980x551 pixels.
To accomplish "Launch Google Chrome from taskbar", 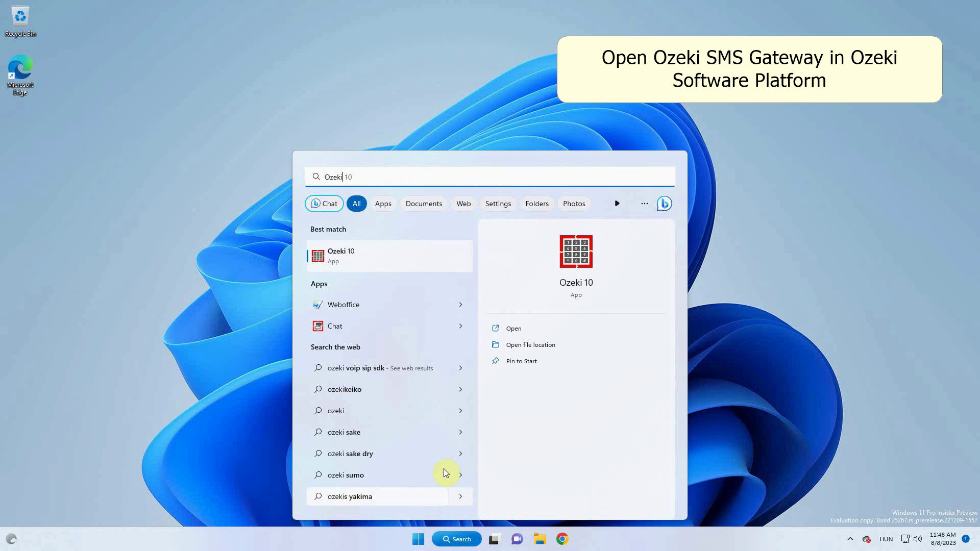I will tap(562, 539).
